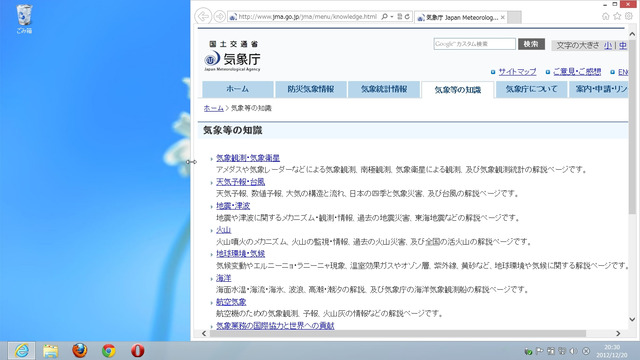Click the circled X tray icon

pyautogui.click(x=586, y=351)
